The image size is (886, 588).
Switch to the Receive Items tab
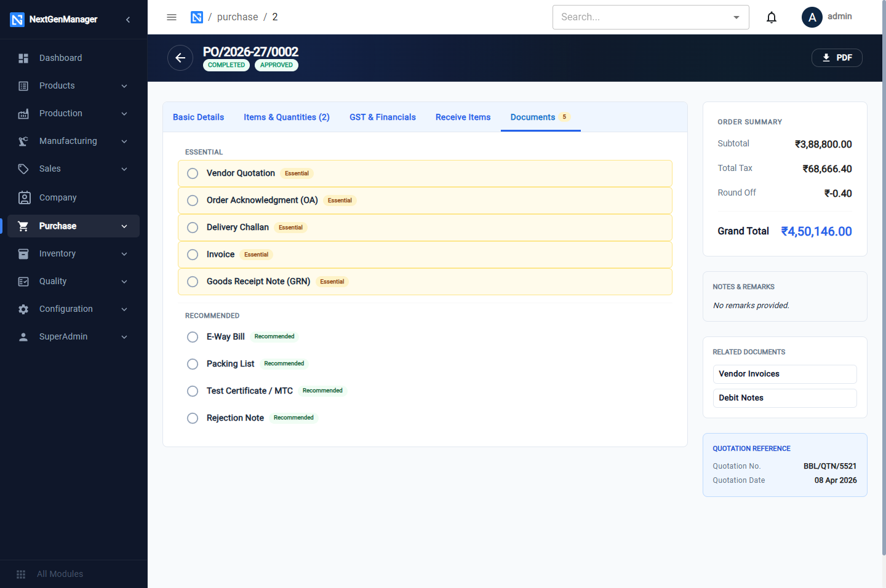coord(463,117)
